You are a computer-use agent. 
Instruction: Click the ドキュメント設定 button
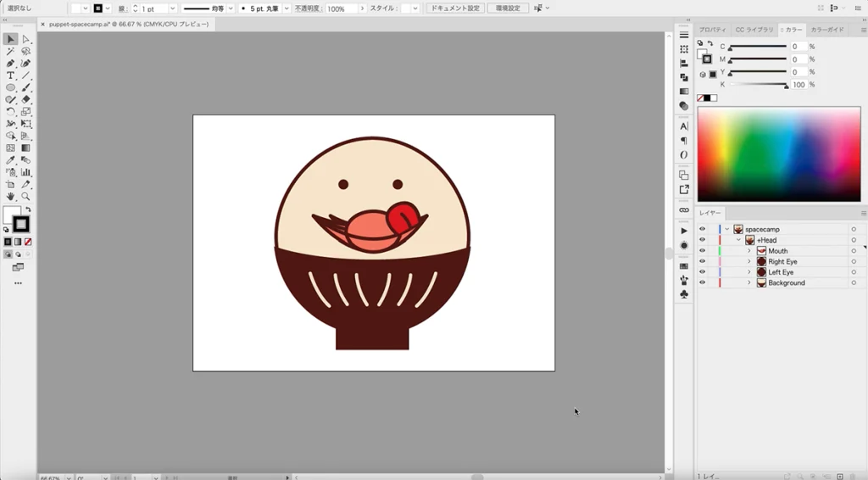point(455,8)
